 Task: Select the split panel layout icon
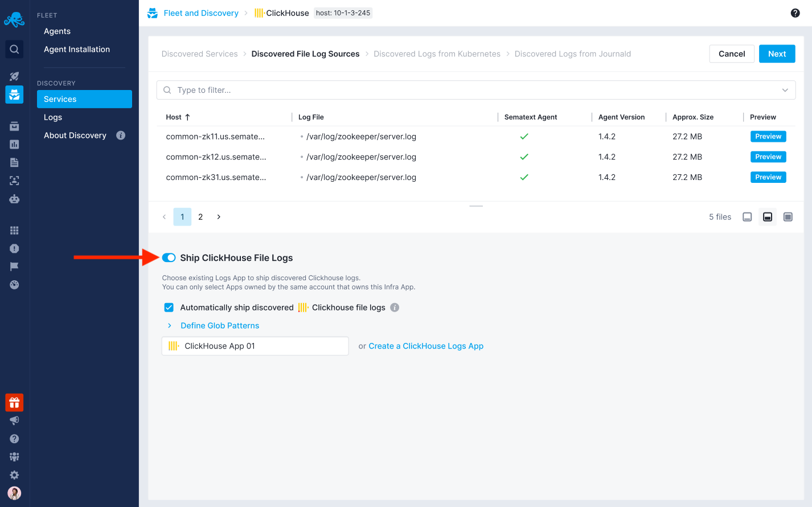(768, 217)
